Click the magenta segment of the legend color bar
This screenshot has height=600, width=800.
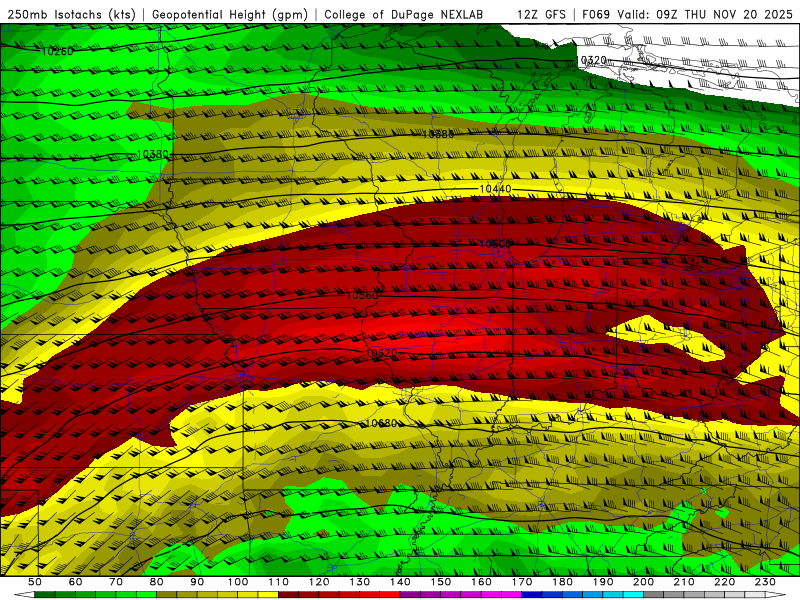click(x=461, y=595)
